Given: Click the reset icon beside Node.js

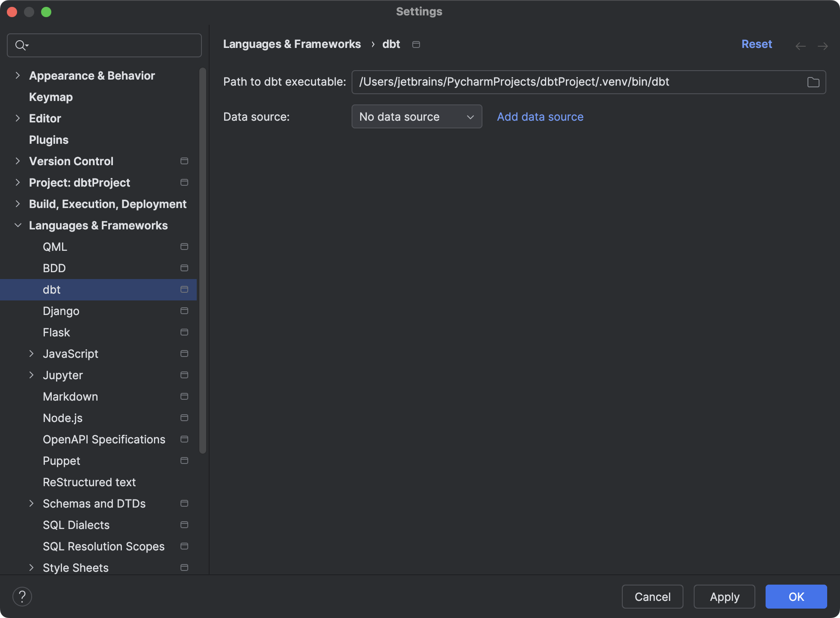Looking at the screenshot, I should (184, 418).
